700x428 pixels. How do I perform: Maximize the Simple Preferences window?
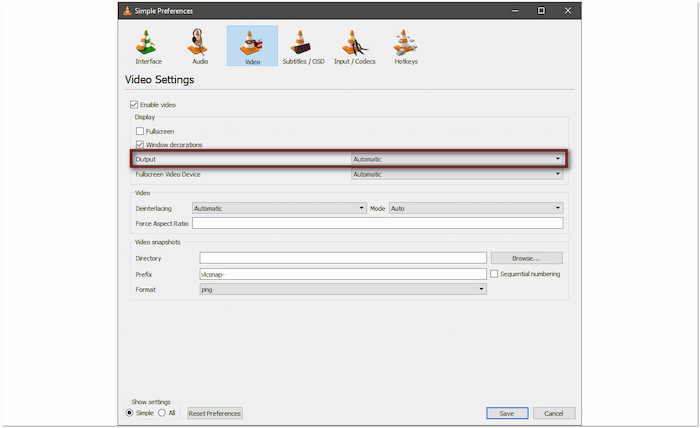[x=541, y=11]
